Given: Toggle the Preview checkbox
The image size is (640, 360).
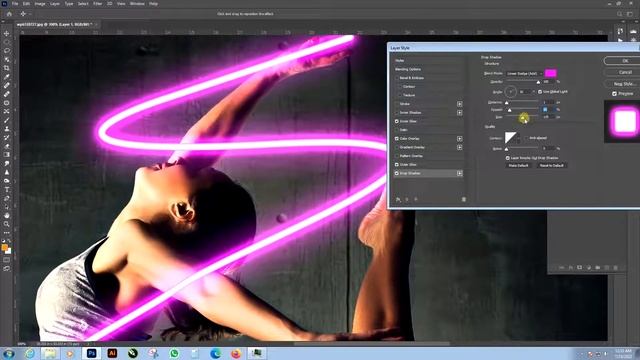Looking at the screenshot, I should (614, 94).
